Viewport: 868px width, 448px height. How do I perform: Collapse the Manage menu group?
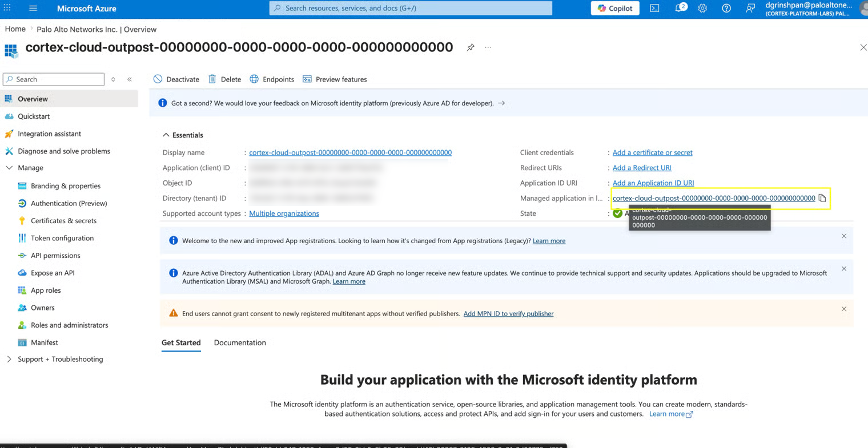(x=9, y=168)
